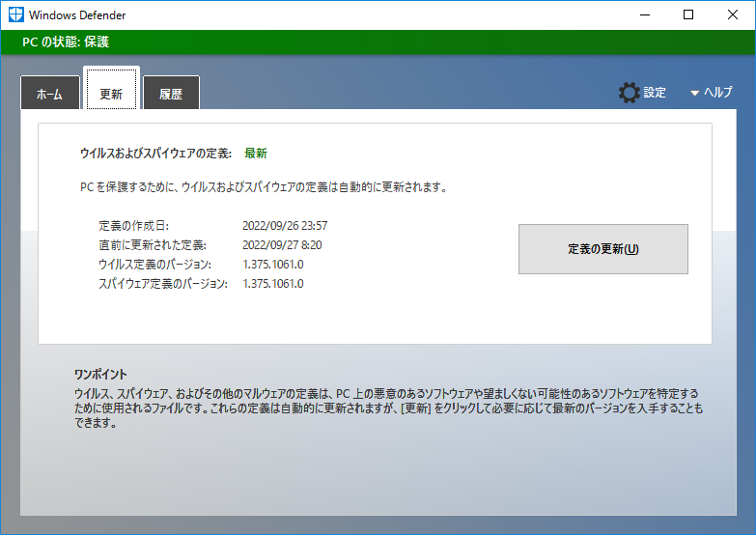The height and width of the screenshot is (535, 756).
Task: Click the ウイルス定義のバージョン label
Action: pyautogui.click(x=154, y=265)
